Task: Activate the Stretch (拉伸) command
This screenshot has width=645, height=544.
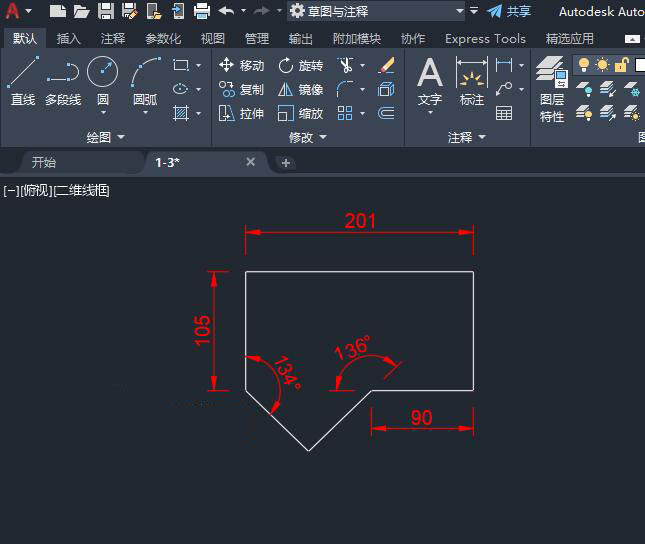Action: 241,113
